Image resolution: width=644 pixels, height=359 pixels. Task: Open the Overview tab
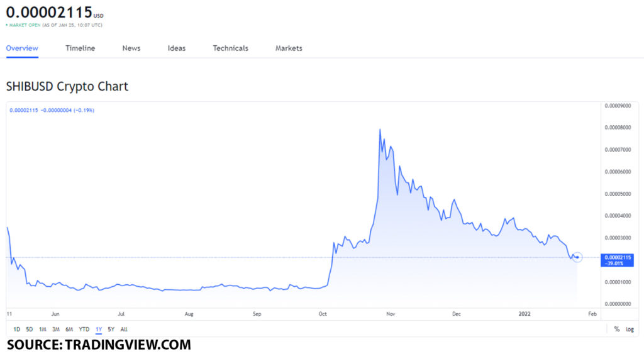tap(22, 48)
